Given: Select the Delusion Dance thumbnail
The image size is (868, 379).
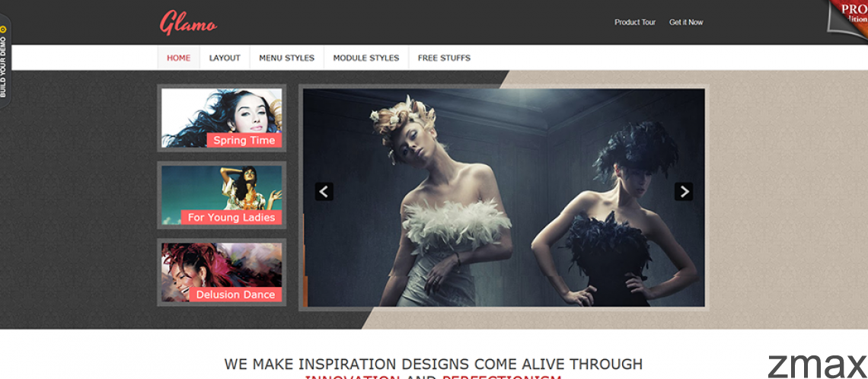Looking at the screenshot, I should click(x=222, y=272).
